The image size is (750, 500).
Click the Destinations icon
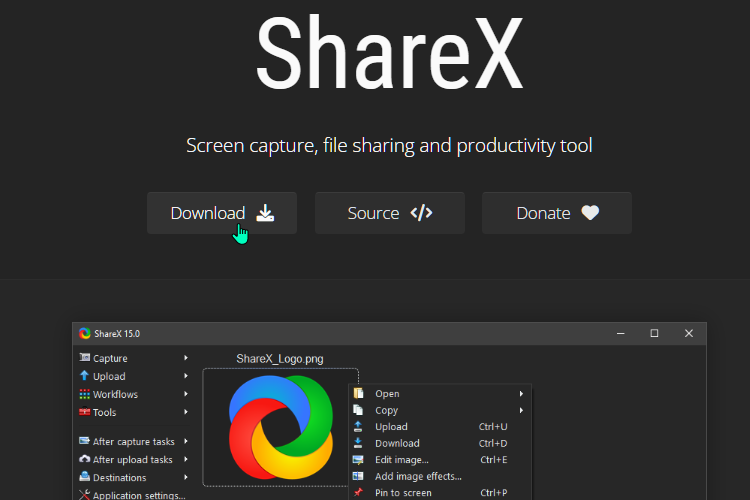click(85, 477)
